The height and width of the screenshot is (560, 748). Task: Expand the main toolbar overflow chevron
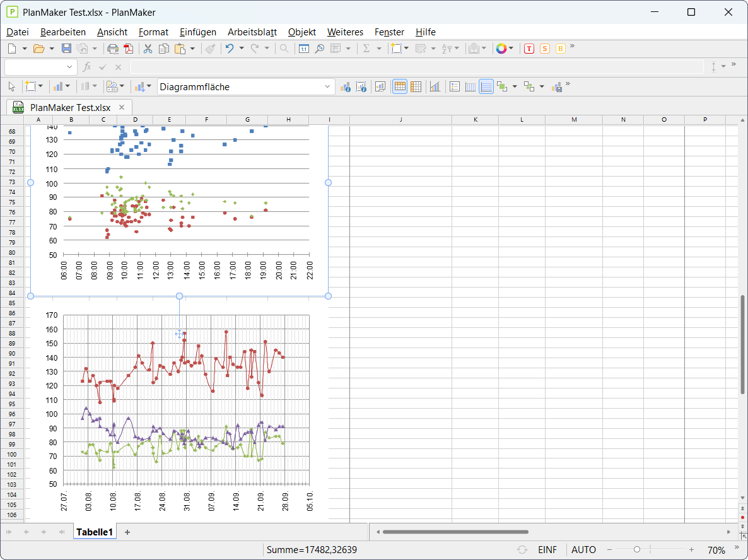pos(572,46)
